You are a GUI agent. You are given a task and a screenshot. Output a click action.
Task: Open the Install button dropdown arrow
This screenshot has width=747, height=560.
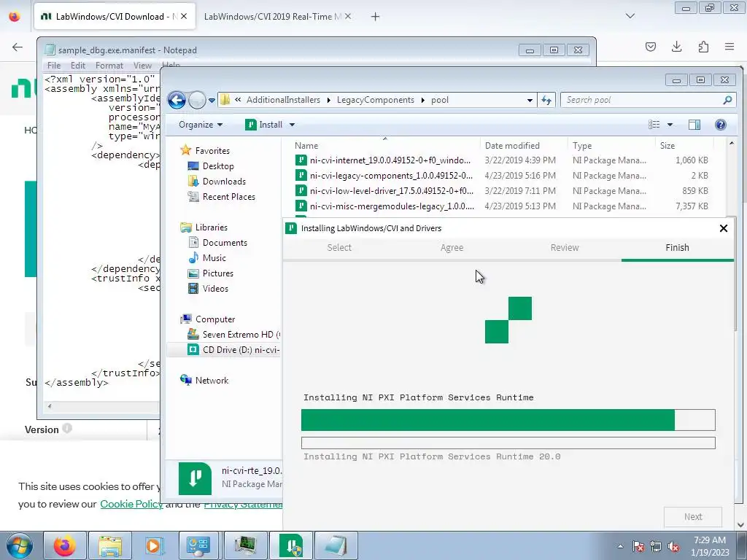pyautogui.click(x=292, y=125)
